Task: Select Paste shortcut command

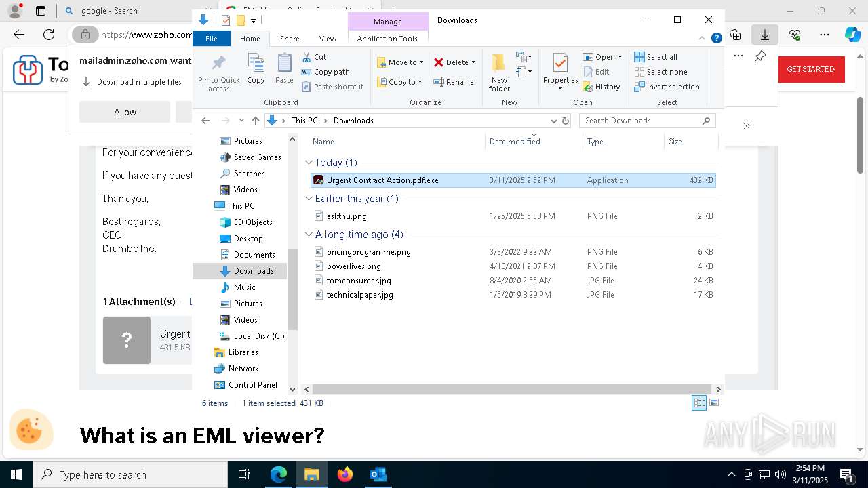Action: [332, 87]
